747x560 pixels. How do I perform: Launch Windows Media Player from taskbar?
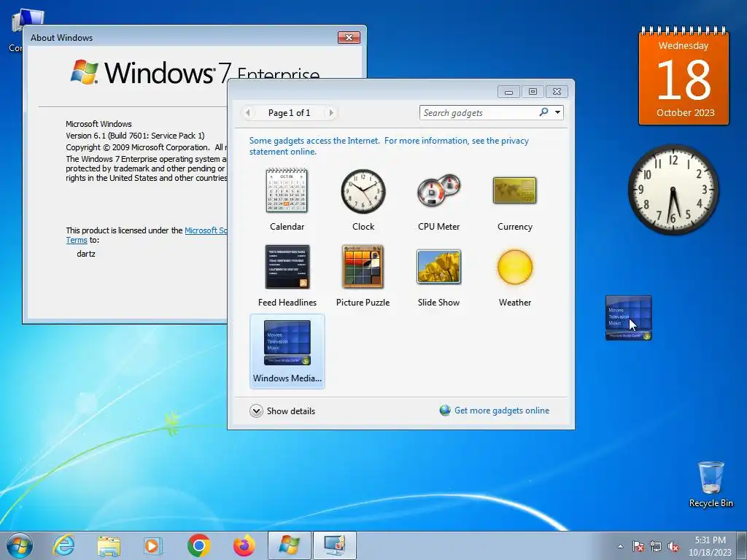[x=153, y=545]
